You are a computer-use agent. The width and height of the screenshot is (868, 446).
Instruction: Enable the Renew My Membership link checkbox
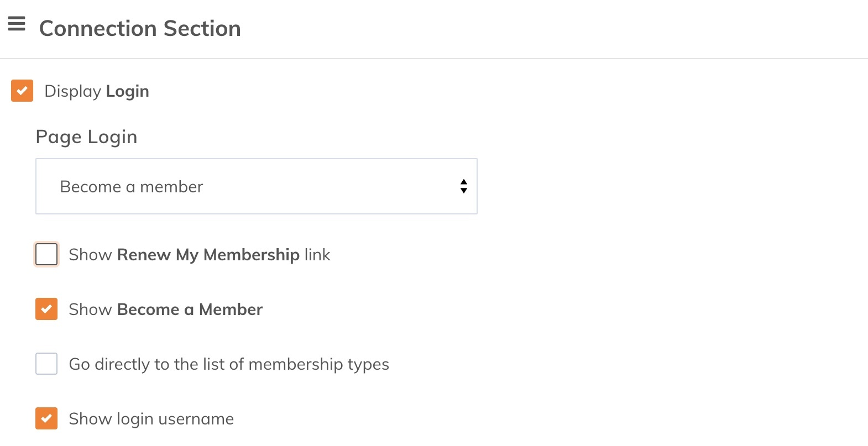coord(46,255)
